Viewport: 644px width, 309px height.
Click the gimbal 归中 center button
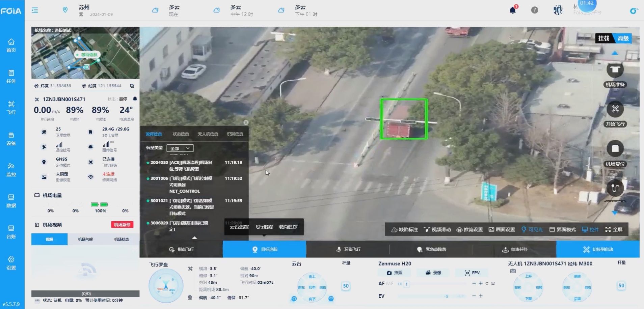(x=312, y=287)
